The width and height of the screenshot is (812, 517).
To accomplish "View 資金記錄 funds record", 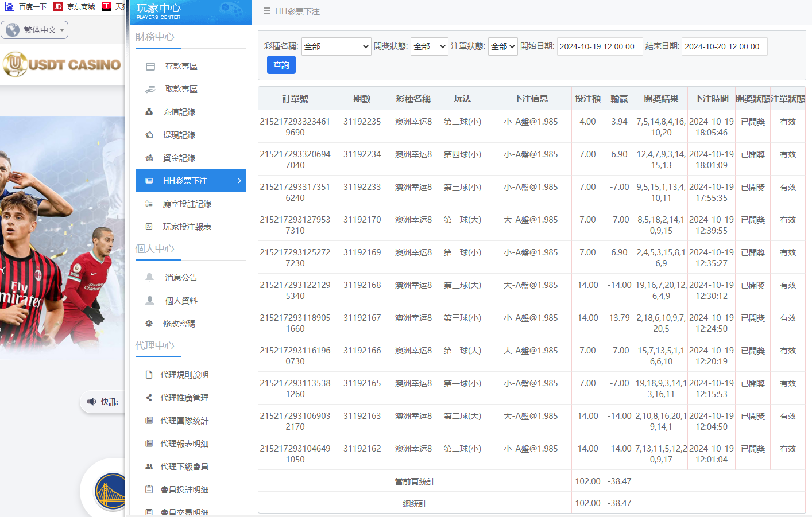I will point(150,158).
